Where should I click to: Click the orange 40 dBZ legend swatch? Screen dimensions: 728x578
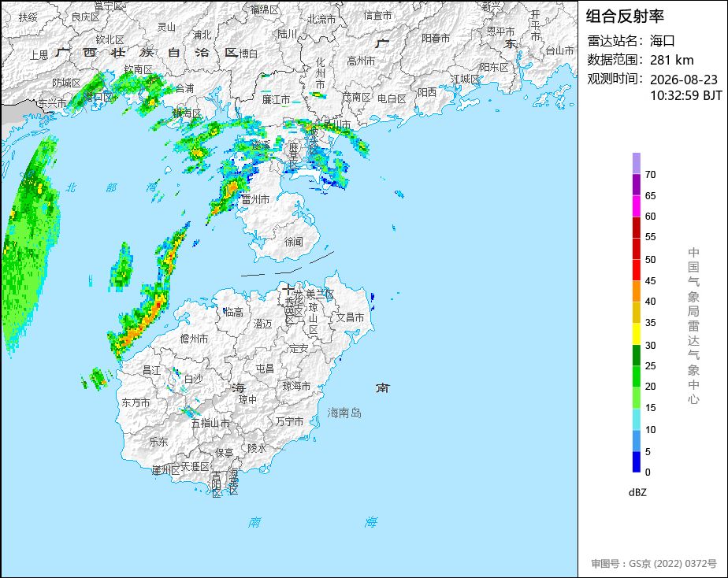636,291
